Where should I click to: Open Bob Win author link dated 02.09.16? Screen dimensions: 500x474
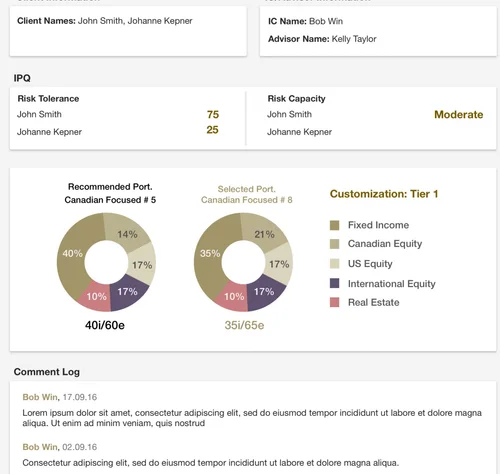pos(40,447)
